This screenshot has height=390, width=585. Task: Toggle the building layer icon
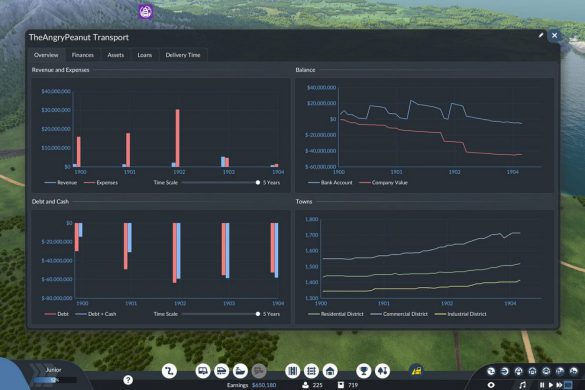[x=532, y=371]
